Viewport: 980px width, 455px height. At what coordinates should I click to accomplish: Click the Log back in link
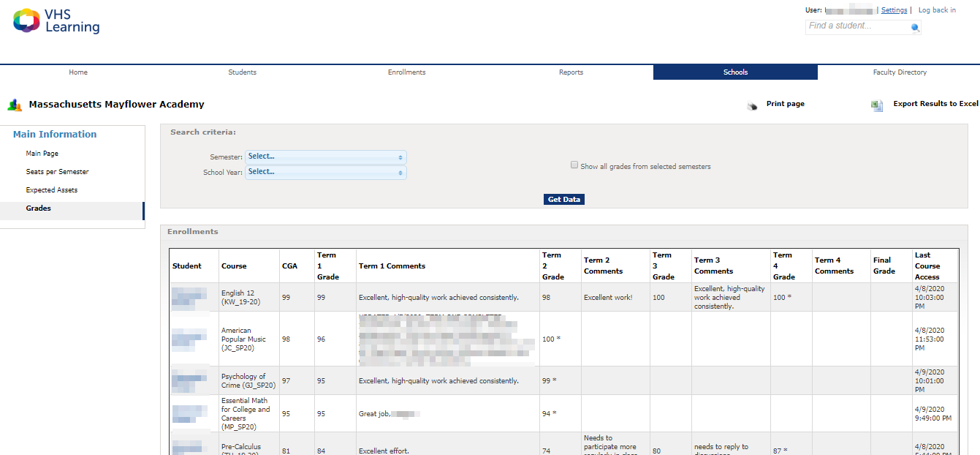[x=937, y=10]
